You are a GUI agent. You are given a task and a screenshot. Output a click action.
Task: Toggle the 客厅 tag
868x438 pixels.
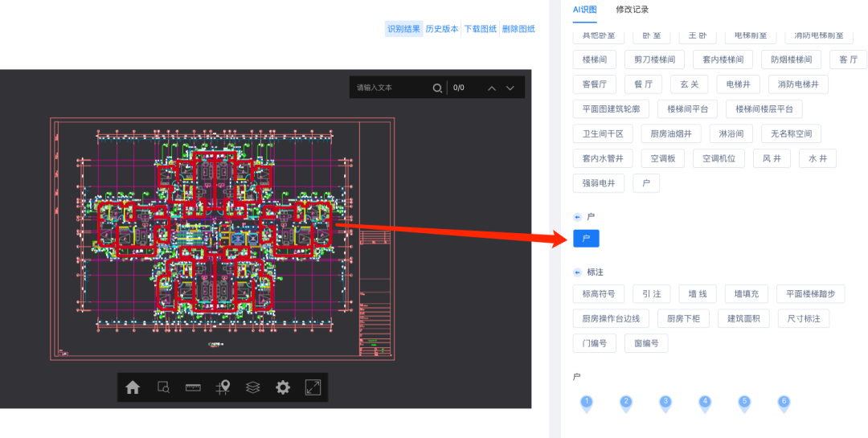(x=848, y=59)
